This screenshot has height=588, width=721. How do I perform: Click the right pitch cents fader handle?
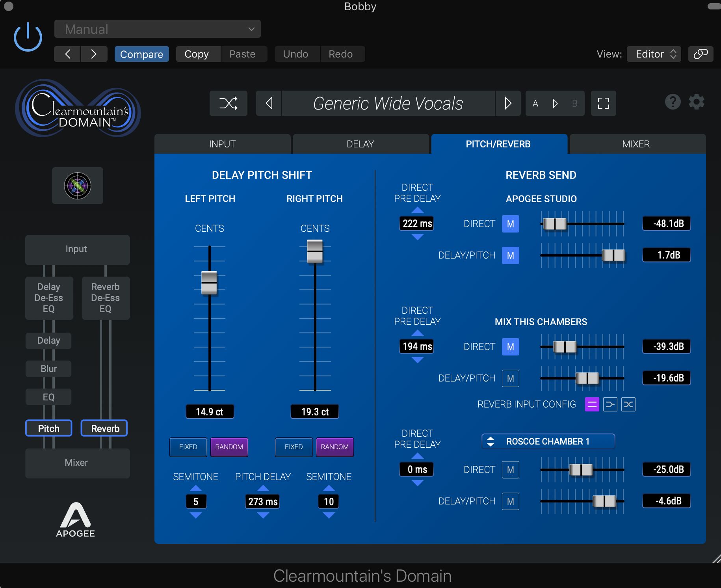coord(315,251)
